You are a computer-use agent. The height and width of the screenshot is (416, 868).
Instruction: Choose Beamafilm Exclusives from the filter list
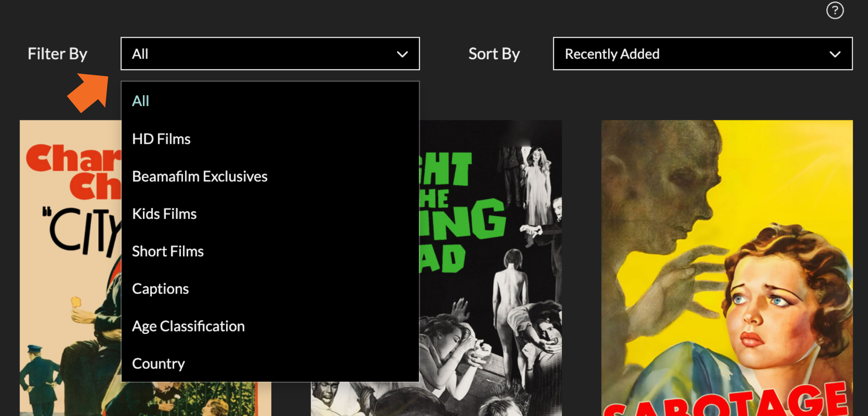tap(200, 176)
